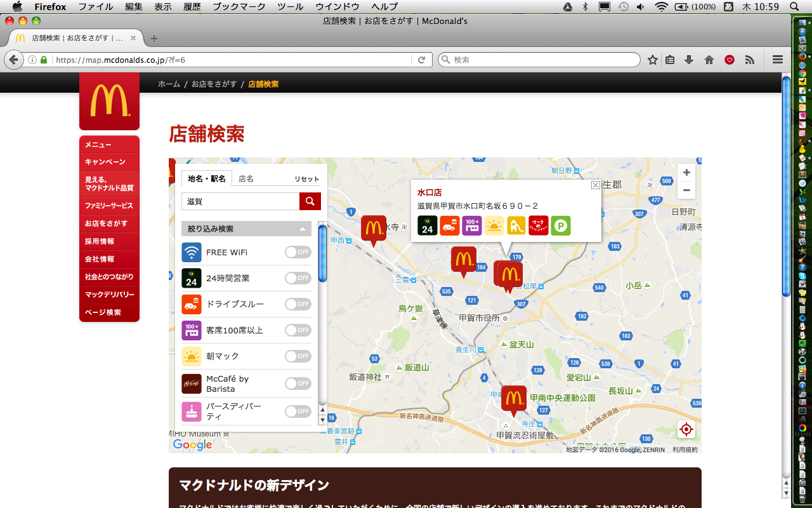The width and height of the screenshot is (812, 508).
Task: Zoom in the map with plus
Action: 686,173
